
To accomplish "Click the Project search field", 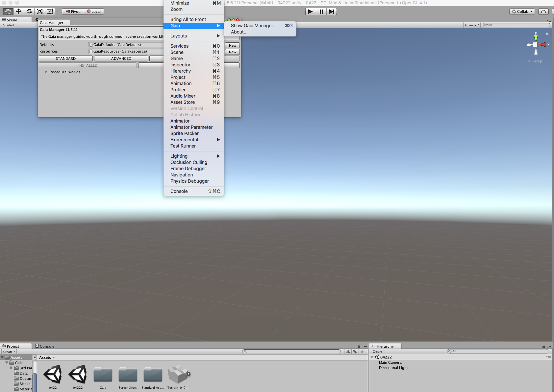I will 291,352.
